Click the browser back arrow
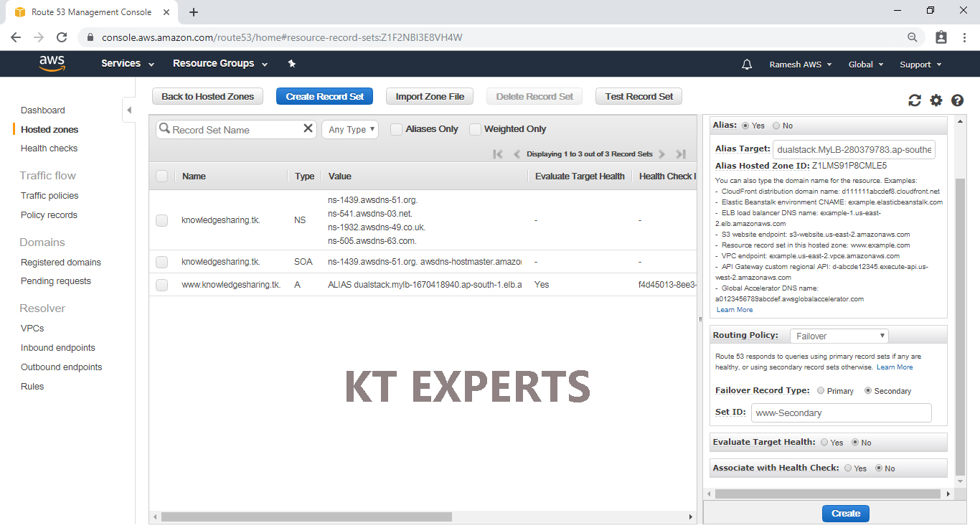The width and height of the screenshot is (980, 528). (x=16, y=37)
